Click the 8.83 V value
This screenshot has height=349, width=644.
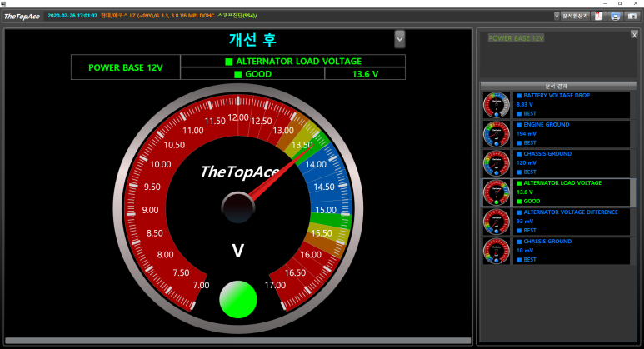coord(525,105)
